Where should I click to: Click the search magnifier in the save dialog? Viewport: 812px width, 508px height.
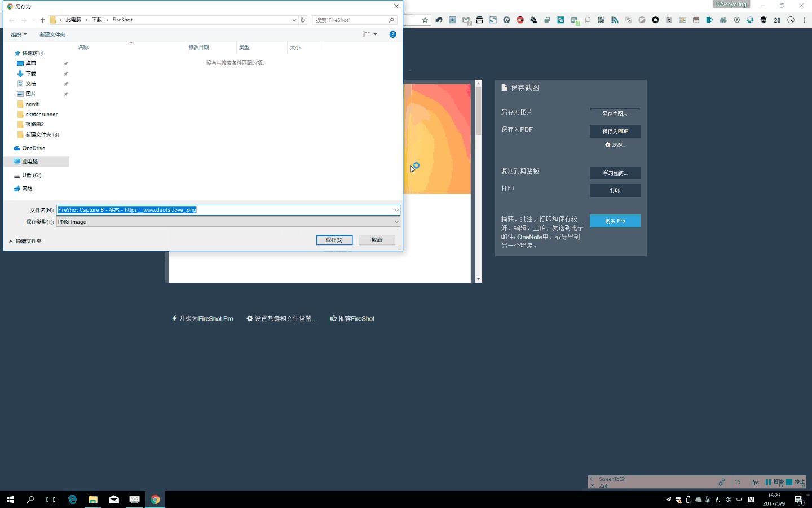tap(391, 20)
